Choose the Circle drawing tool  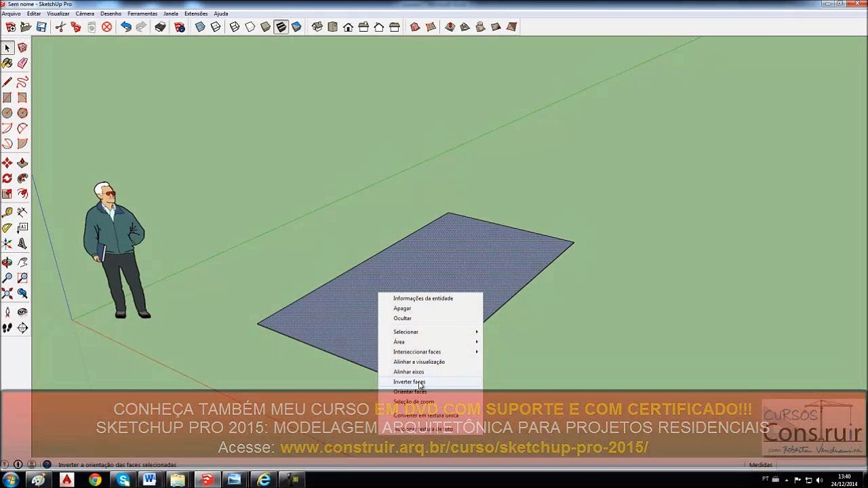click(7, 113)
